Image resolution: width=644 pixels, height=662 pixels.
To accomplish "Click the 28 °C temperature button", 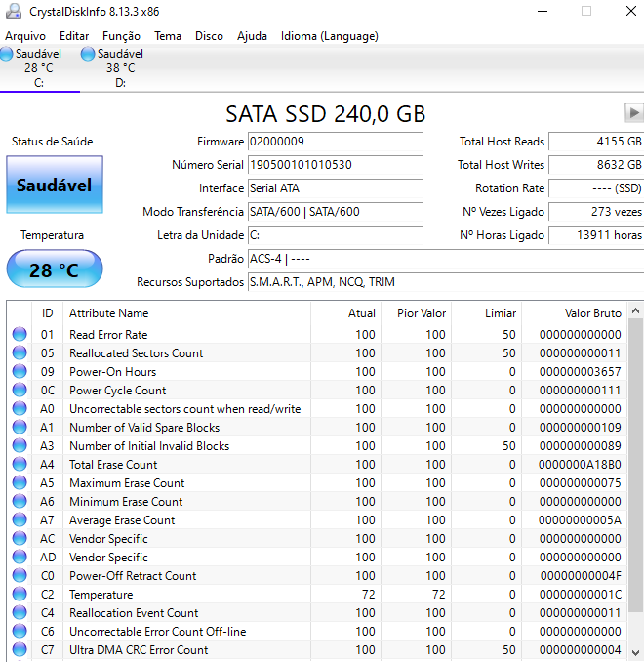I will (x=55, y=269).
